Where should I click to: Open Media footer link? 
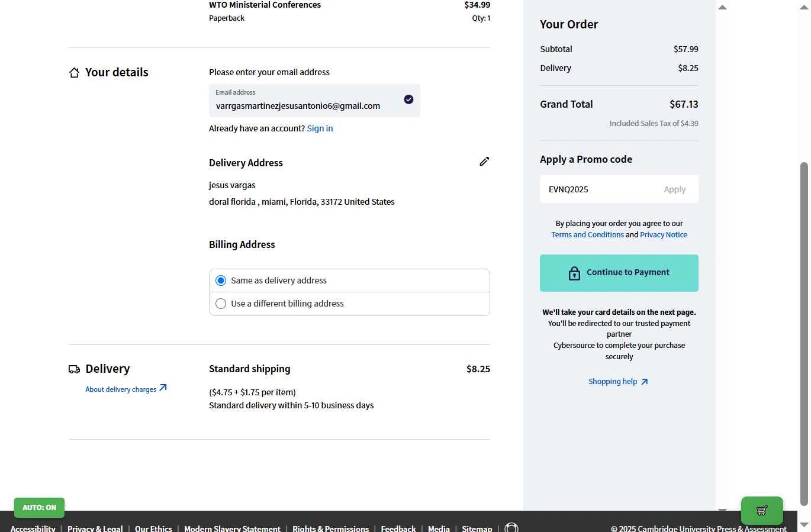click(x=439, y=528)
